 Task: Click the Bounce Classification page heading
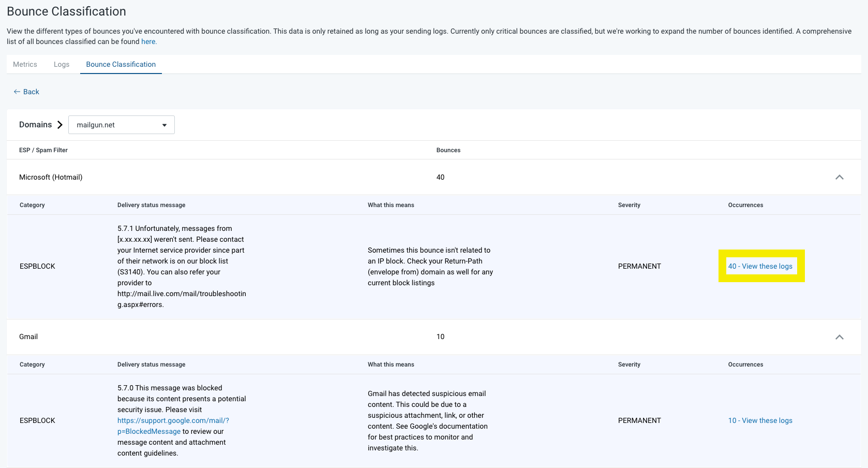(x=66, y=11)
